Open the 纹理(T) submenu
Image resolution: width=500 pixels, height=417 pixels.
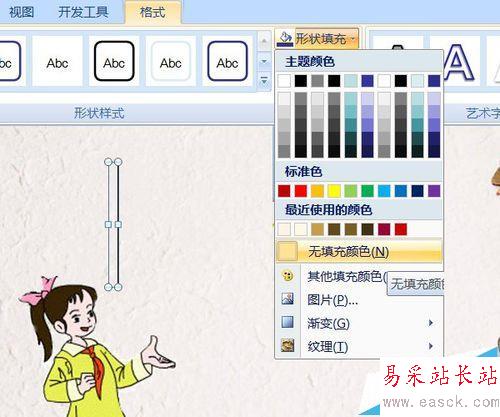point(328,347)
